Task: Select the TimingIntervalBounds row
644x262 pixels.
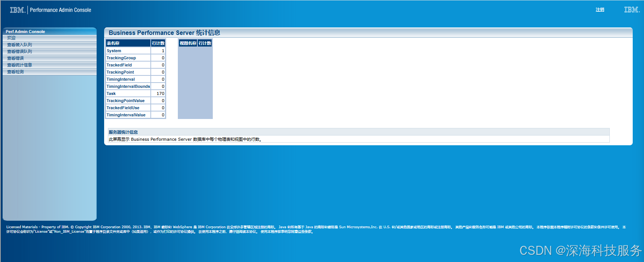Action: 136,86
